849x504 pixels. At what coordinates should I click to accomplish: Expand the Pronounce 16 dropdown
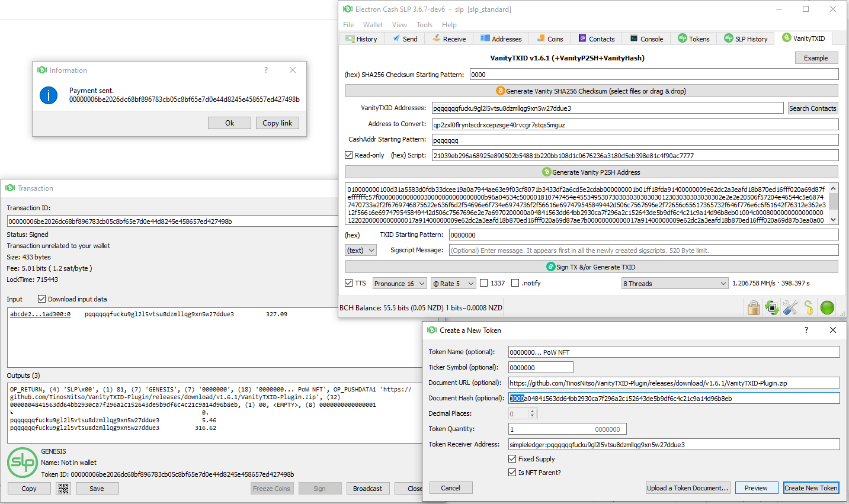click(400, 283)
